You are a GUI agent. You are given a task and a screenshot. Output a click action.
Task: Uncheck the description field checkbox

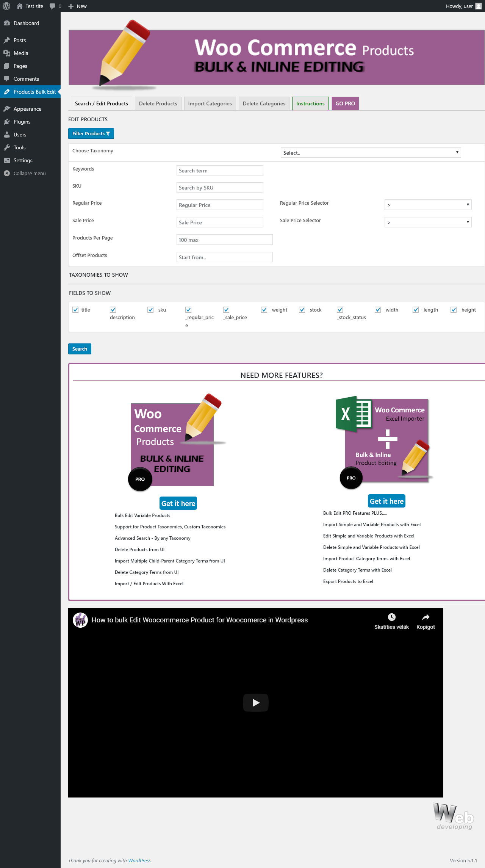[113, 310]
